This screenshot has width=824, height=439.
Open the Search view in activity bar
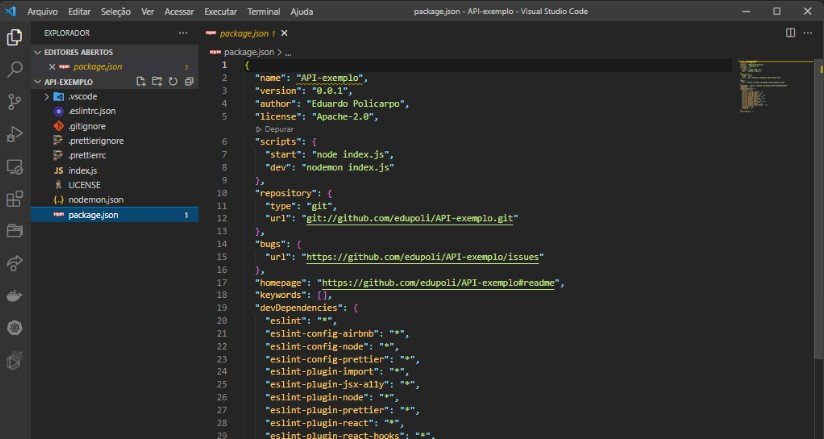click(x=15, y=69)
